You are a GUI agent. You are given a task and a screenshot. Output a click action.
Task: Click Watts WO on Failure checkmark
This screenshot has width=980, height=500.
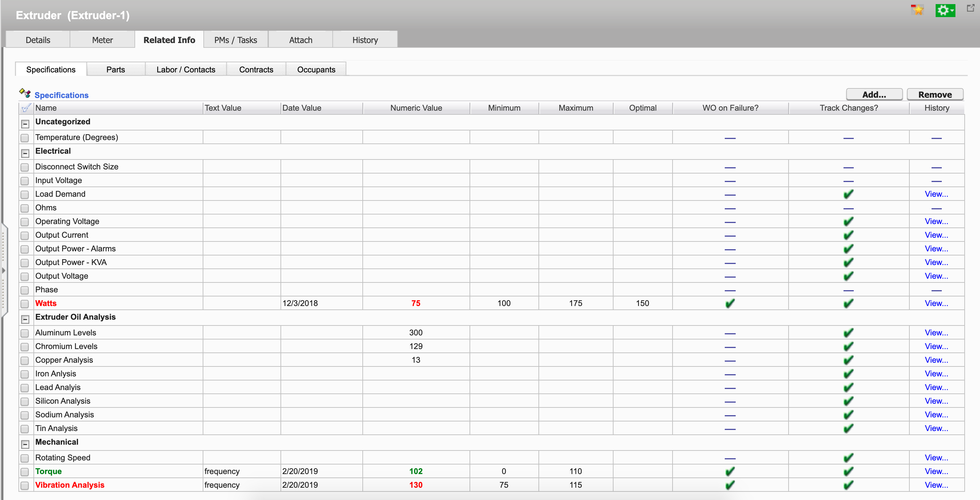(730, 304)
